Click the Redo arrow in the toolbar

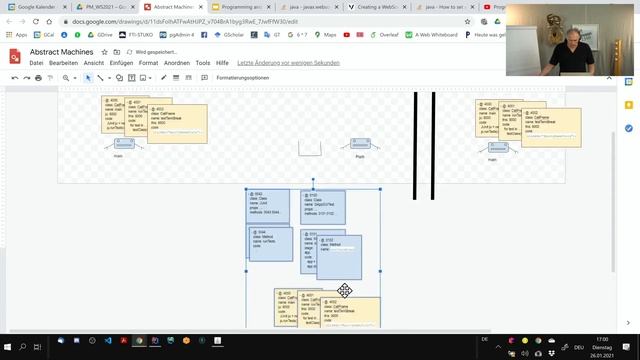(27, 78)
